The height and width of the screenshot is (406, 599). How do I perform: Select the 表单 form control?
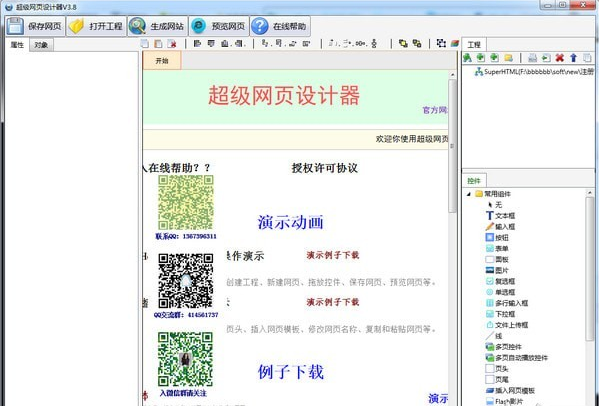(497, 248)
